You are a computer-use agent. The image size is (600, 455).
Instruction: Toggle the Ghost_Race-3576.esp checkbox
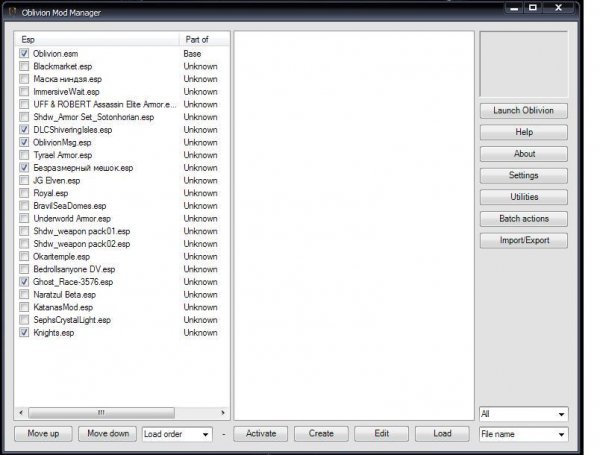point(24,282)
